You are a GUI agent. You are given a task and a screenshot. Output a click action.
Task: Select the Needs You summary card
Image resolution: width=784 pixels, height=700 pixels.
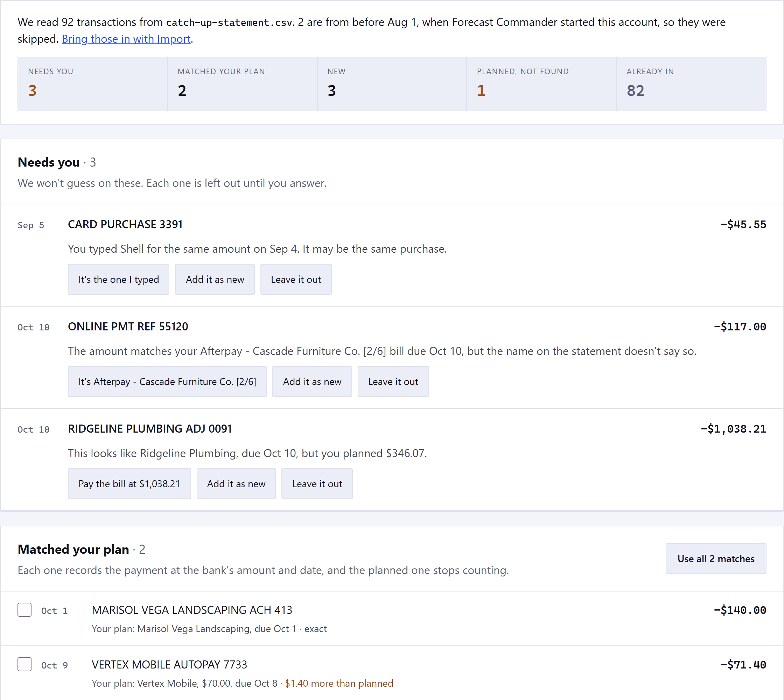93,84
